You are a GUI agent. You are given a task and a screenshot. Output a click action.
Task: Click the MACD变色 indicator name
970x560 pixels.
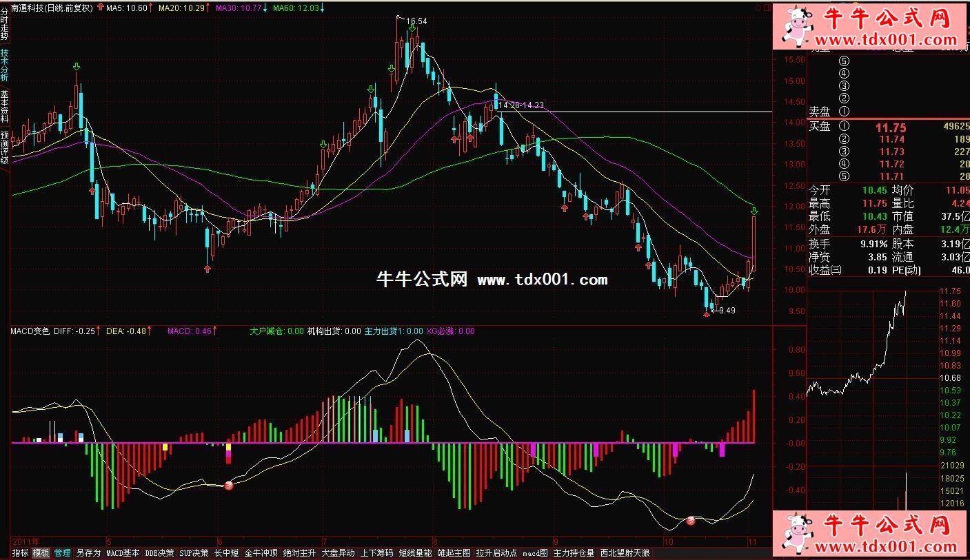pyautogui.click(x=30, y=331)
